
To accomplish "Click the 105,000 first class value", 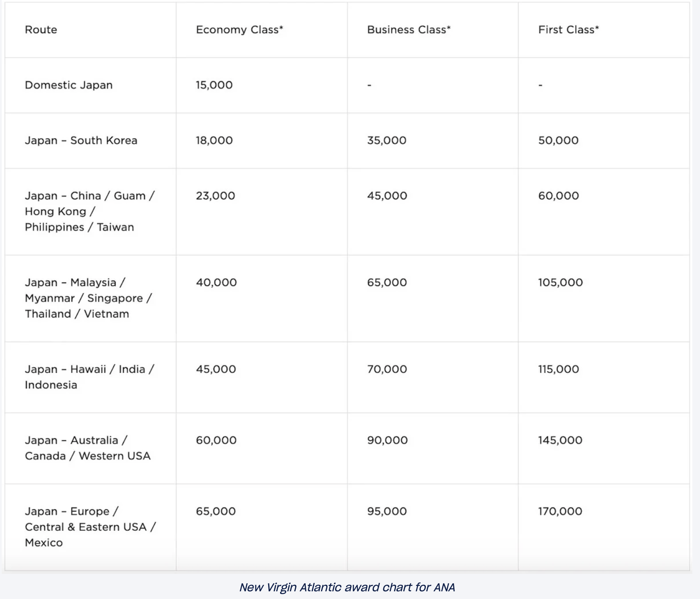I will [x=560, y=282].
